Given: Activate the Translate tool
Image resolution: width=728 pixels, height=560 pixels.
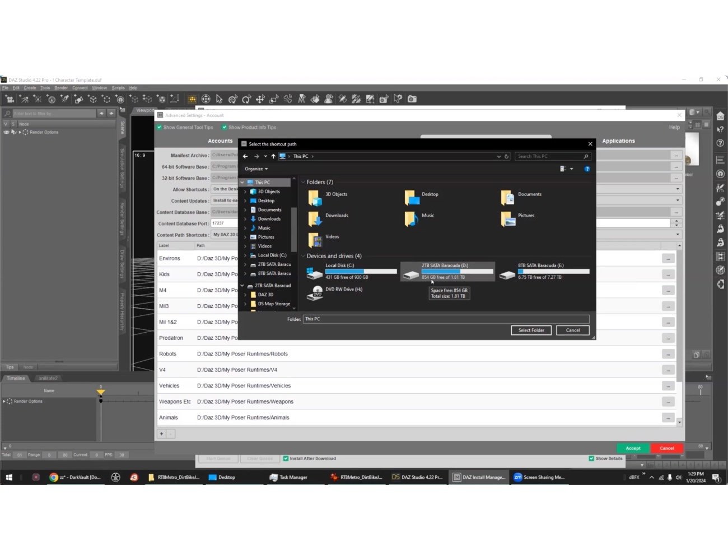Looking at the screenshot, I should click(260, 99).
